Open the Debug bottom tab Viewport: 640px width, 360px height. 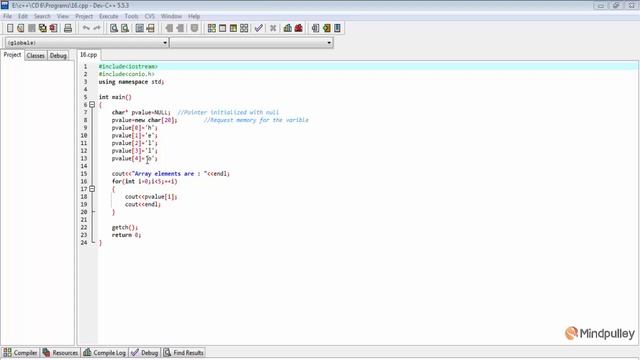(144, 353)
